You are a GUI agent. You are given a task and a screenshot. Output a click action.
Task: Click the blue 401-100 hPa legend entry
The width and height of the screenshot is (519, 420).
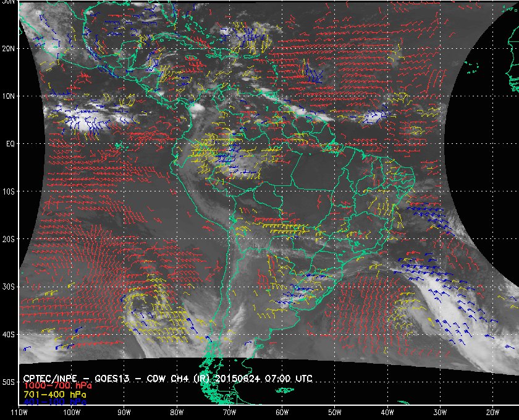[x=54, y=402]
